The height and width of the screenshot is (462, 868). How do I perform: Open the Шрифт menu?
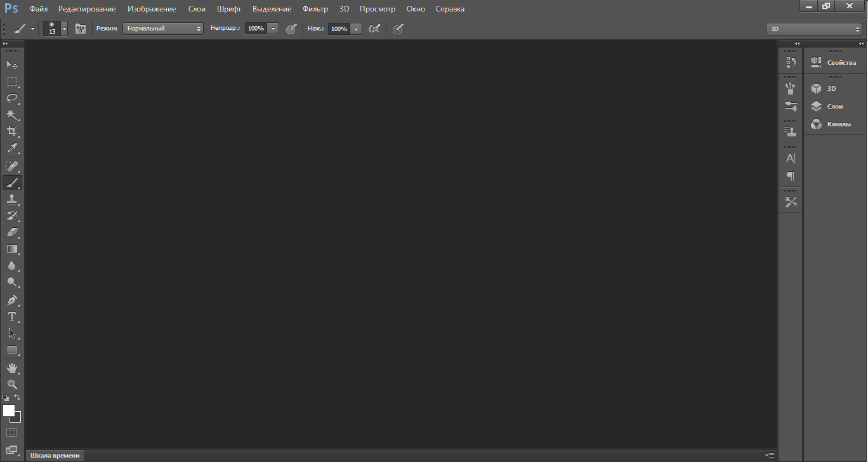click(x=229, y=9)
